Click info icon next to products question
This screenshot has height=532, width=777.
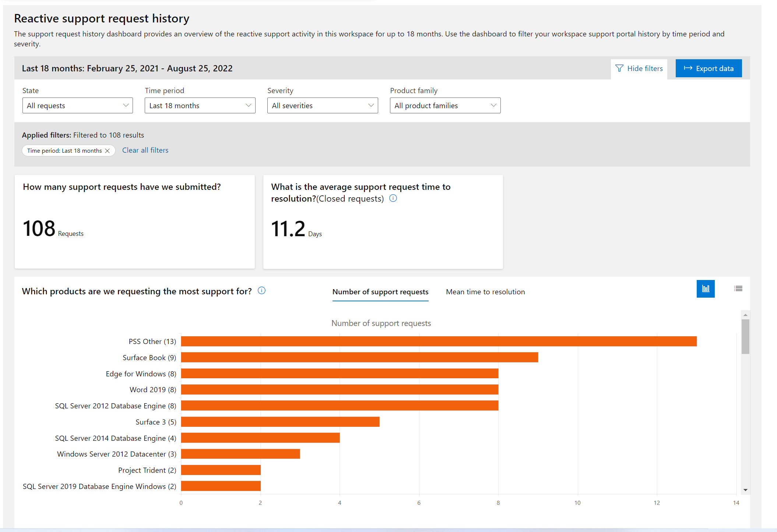pyautogui.click(x=261, y=291)
